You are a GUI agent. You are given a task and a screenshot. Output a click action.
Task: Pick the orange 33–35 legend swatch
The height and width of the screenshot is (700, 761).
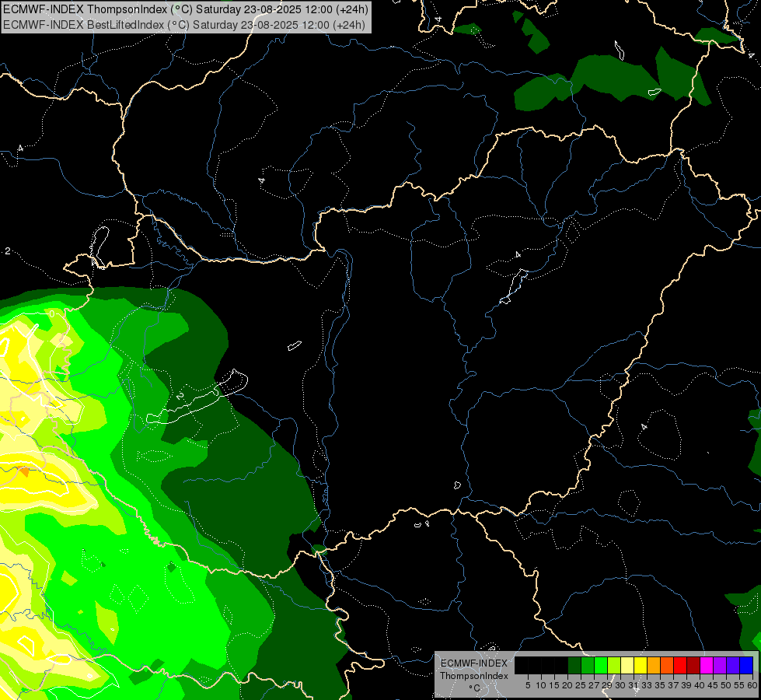pos(654,665)
